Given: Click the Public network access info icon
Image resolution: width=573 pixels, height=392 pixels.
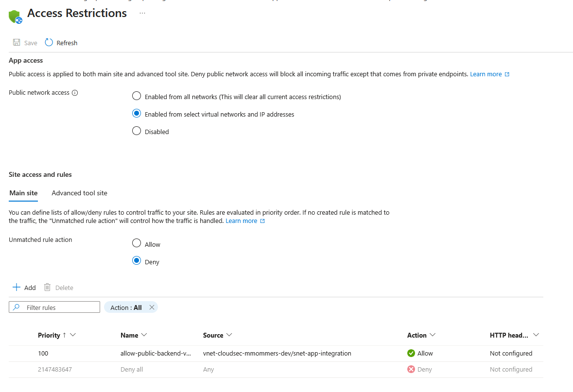Looking at the screenshot, I should point(75,93).
